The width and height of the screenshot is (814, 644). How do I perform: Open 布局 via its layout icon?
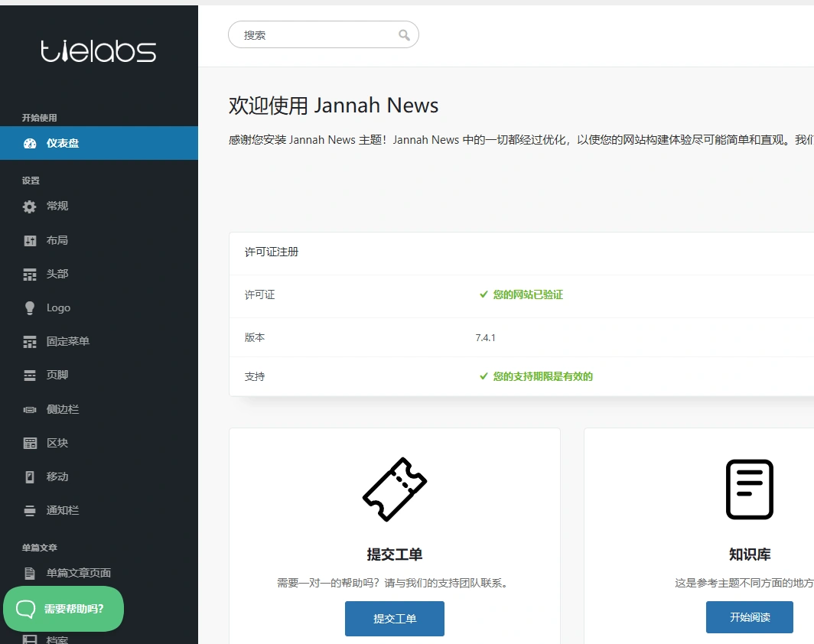click(x=29, y=240)
